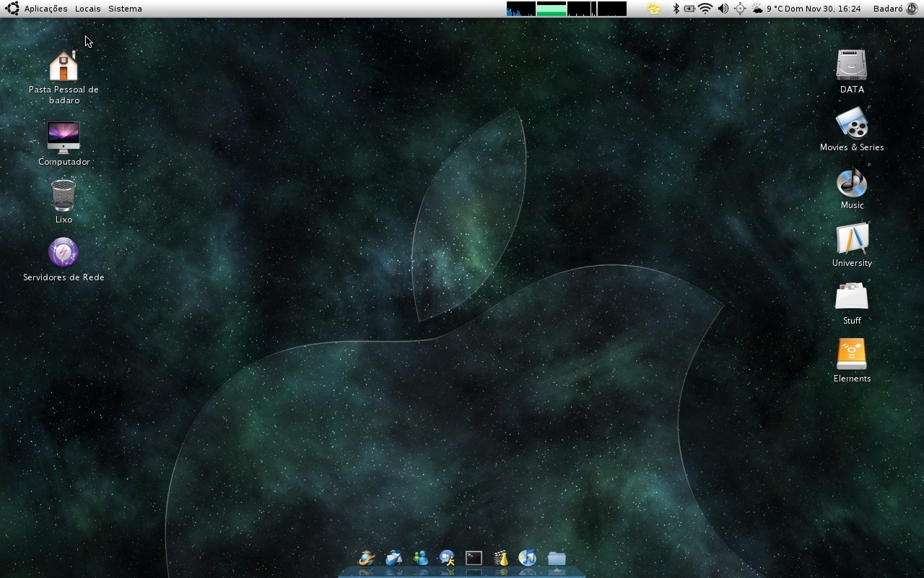Open the Sistema menu
This screenshot has width=924, height=578.
[125, 9]
